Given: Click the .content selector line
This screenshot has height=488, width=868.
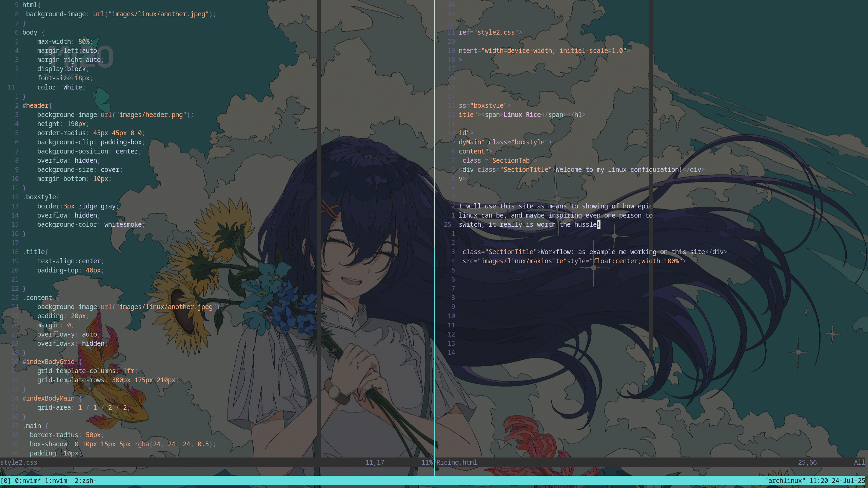Looking at the screenshot, I should (x=41, y=298).
